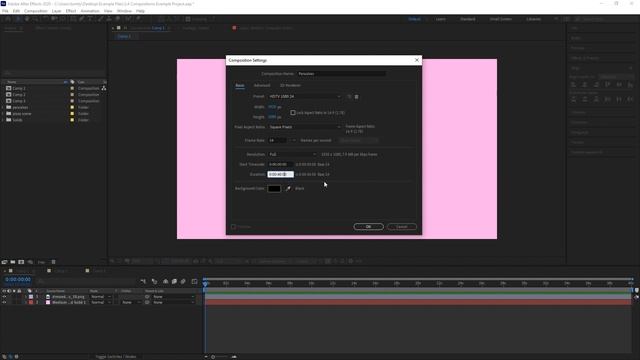This screenshot has width=640, height=360.
Task: Zoom in timeline with mountain icon
Action: point(234,357)
